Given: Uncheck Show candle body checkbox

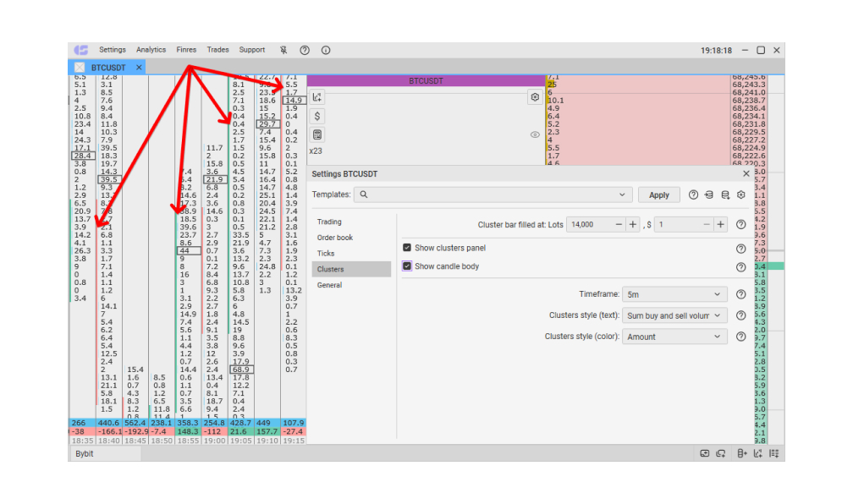Looking at the screenshot, I should 407,266.
